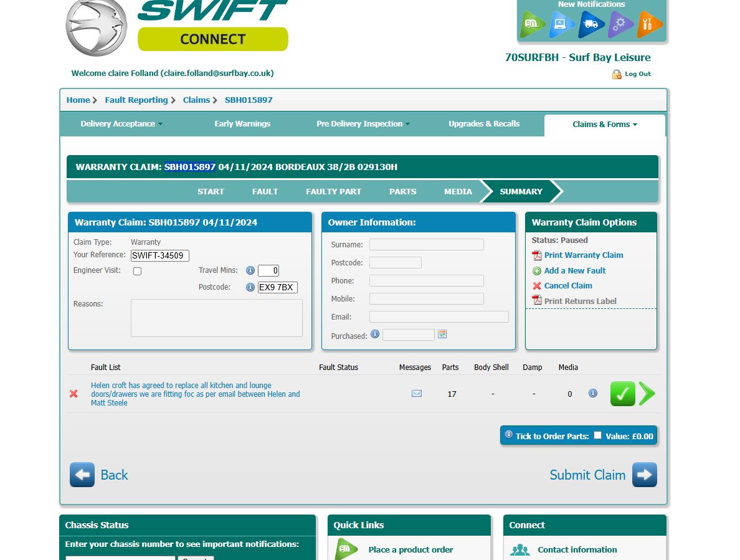This screenshot has width=740, height=560.
Task: Click the PDF icon beside Print Warranty Claim
Action: pos(537,255)
